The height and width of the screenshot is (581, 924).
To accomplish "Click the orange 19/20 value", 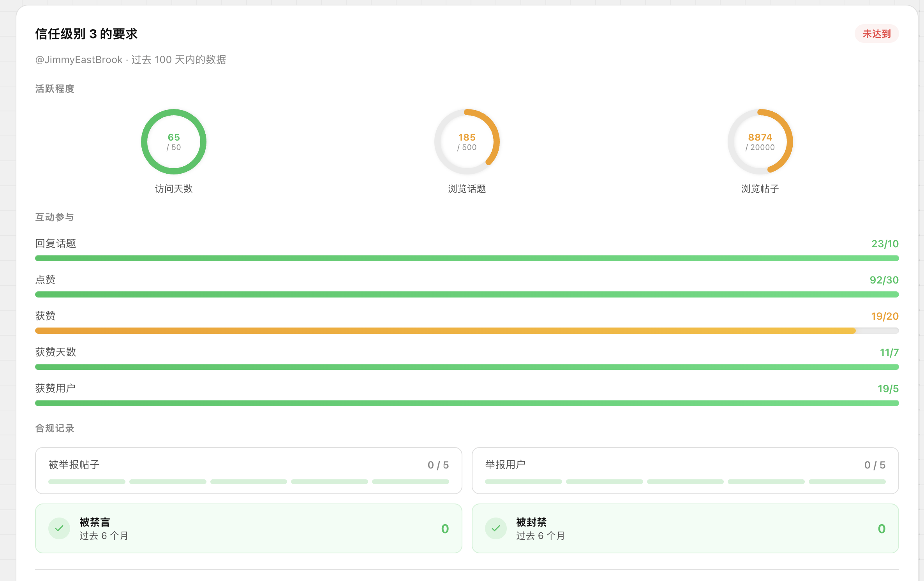I will pos(885,316).
